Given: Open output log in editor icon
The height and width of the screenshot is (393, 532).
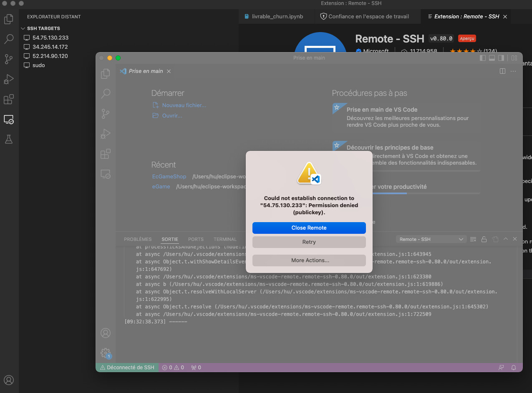Looking at the screenshot, I should coord(495,239).
